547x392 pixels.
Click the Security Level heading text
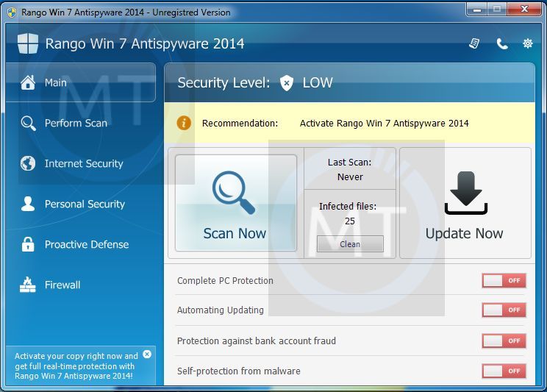224,83
